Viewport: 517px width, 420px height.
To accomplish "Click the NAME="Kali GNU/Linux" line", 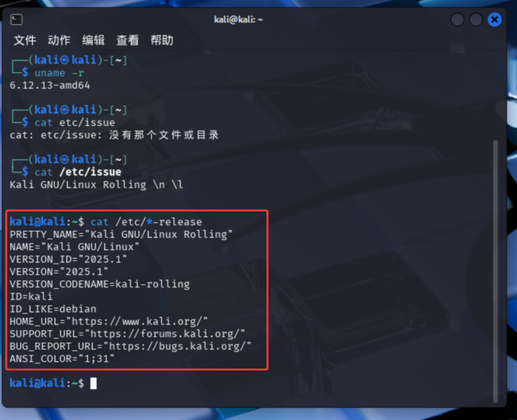I will [75, 247].
